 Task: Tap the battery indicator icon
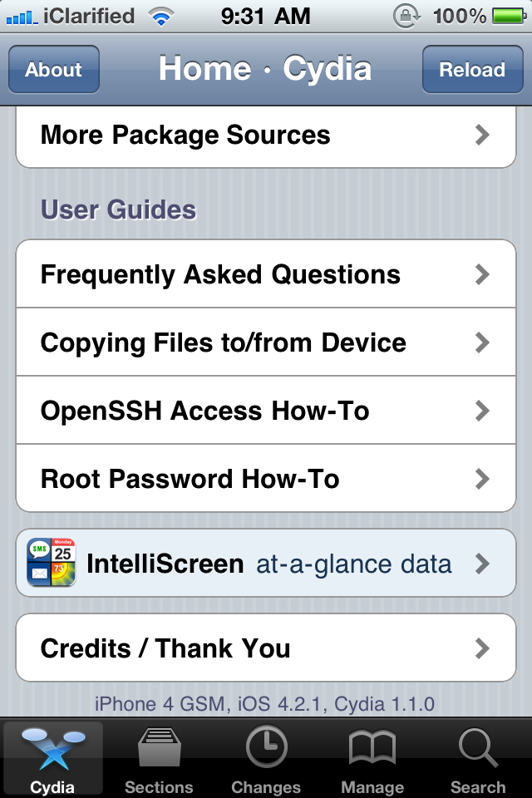[x=506, y=16]
